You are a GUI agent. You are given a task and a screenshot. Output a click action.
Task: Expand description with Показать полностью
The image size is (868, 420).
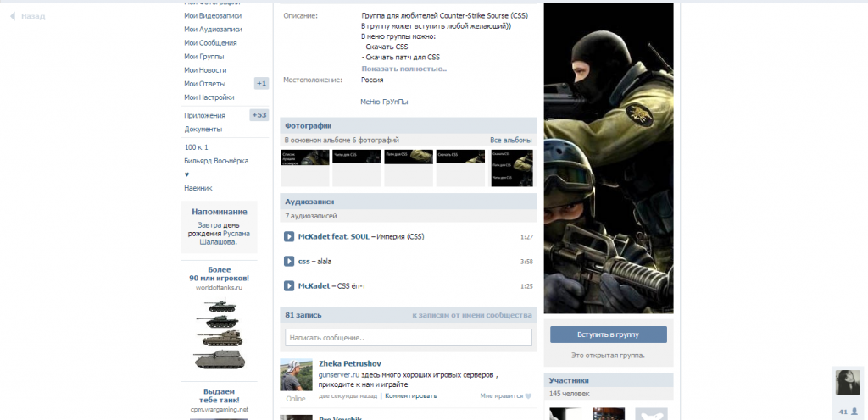coord(403,69)
